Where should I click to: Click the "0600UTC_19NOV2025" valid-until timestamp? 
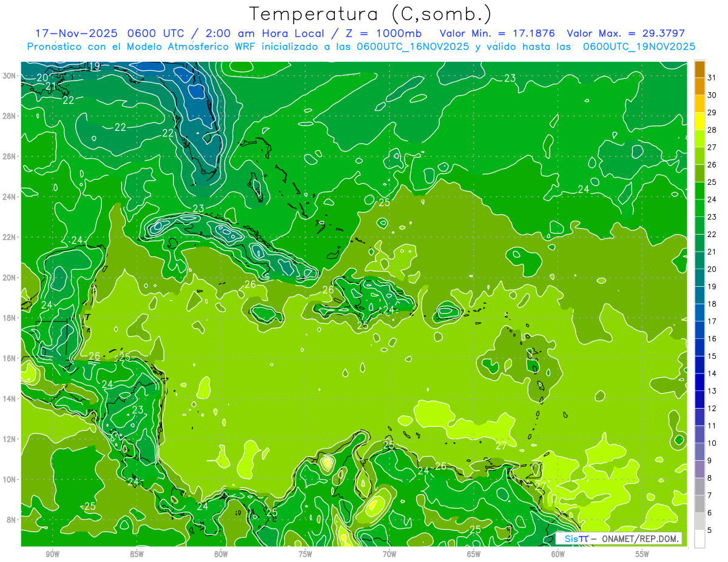639,47
